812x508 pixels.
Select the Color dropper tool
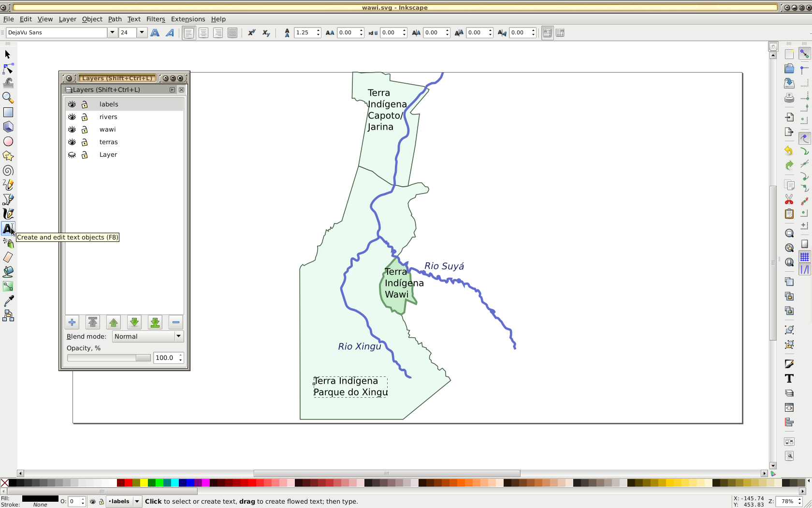coord(8,301)
